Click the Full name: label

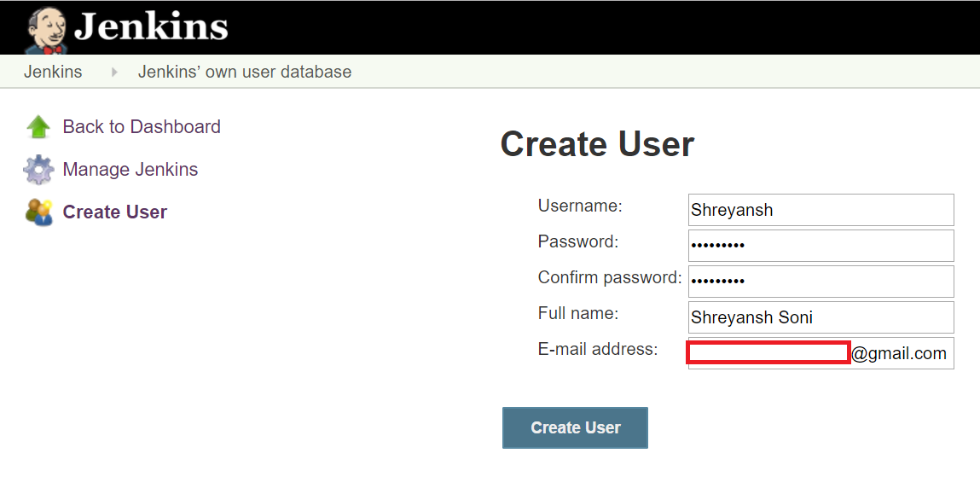578,313
